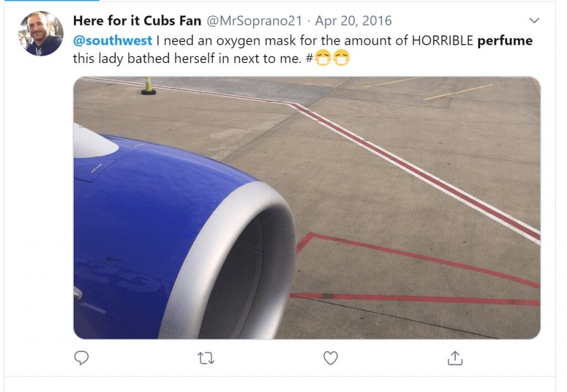
Task: Click the hashtag symbol before the emojis
Action: pyautogui.click(x=309, y=59)
